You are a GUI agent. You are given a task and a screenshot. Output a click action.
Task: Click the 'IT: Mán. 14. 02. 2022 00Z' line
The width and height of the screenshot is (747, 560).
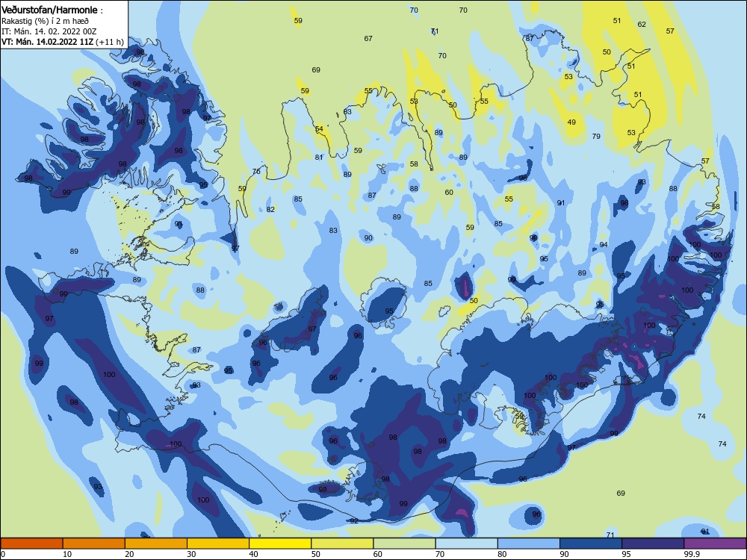coord(49,31)
